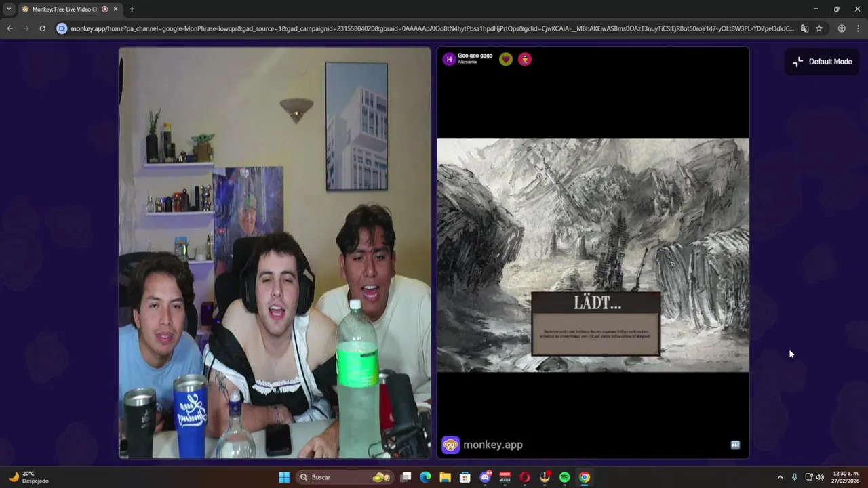
Task: Open Task View on the taskbar
Action: pos(406,477)
